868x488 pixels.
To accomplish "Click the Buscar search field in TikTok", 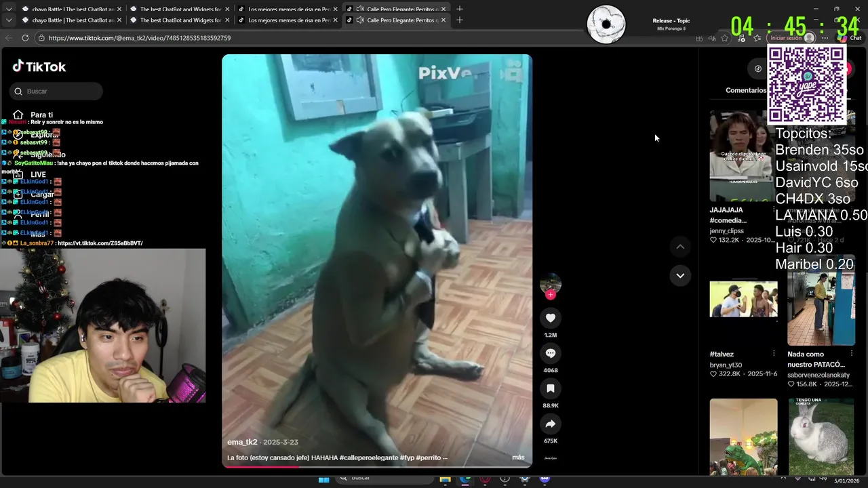I will click(x=56, y=91).
